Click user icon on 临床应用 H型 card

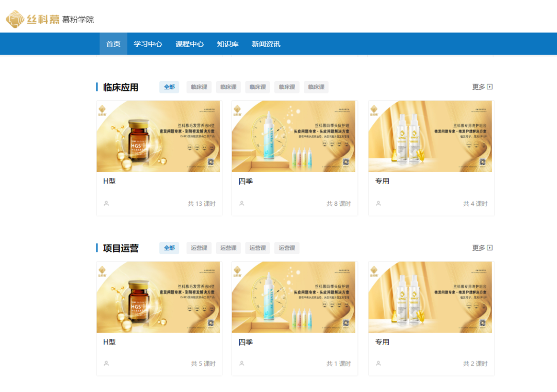coord(106,203)
